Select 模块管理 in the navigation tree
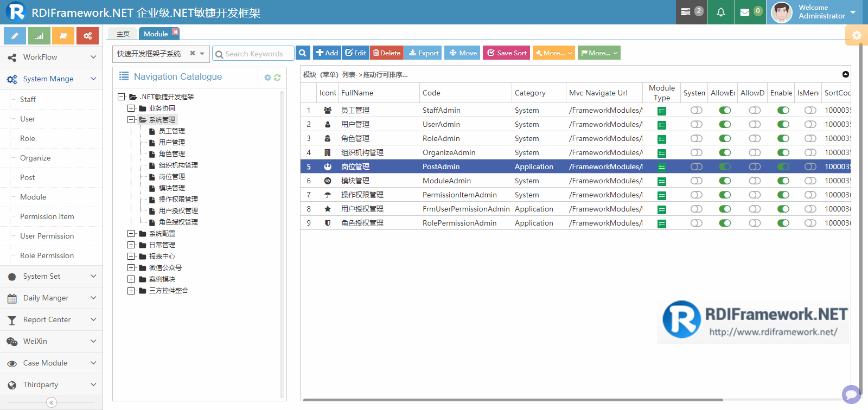Screen dimensions: 868x410 [172, 188]
